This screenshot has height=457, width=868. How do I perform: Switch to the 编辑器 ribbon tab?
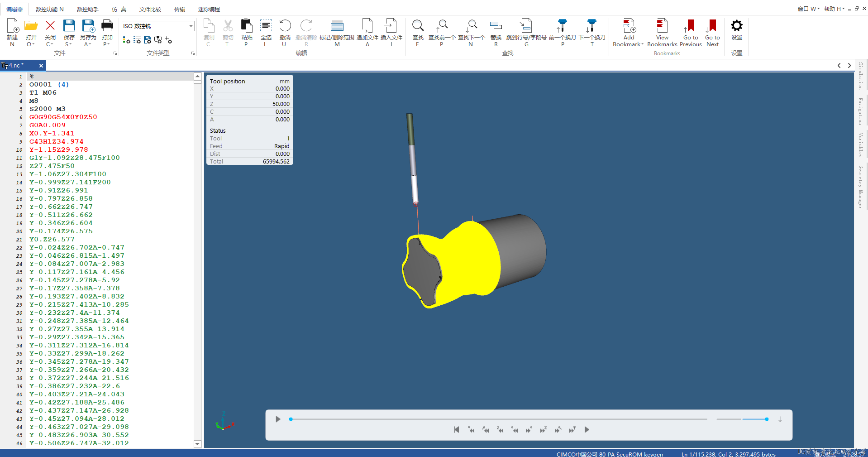point(14,9)
